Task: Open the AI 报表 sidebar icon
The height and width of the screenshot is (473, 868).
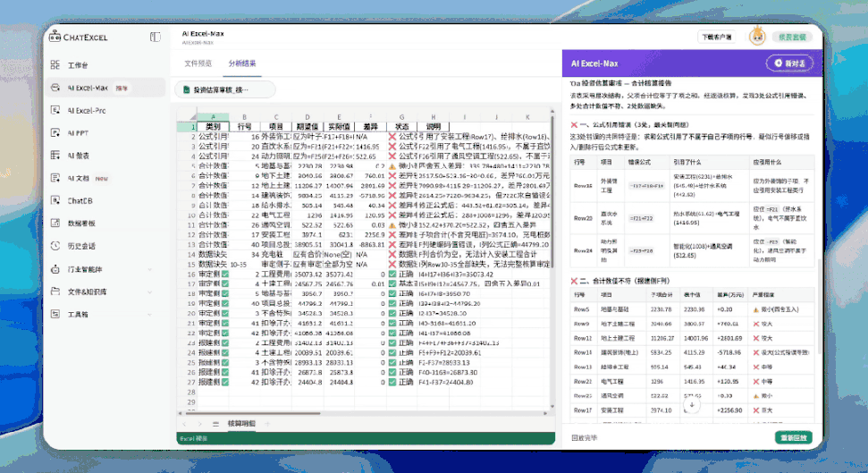Action: (55, 155)
